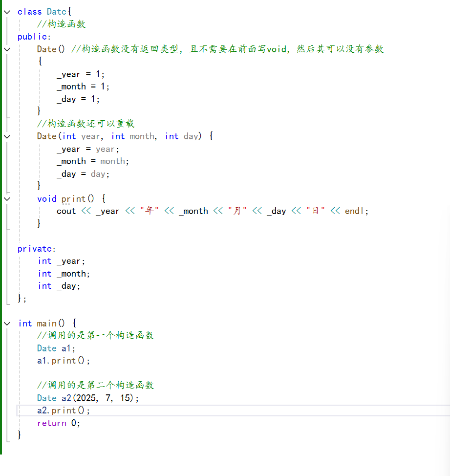
Task: Click the 'void' word inside the green comment
Action: tap(277, 49)
